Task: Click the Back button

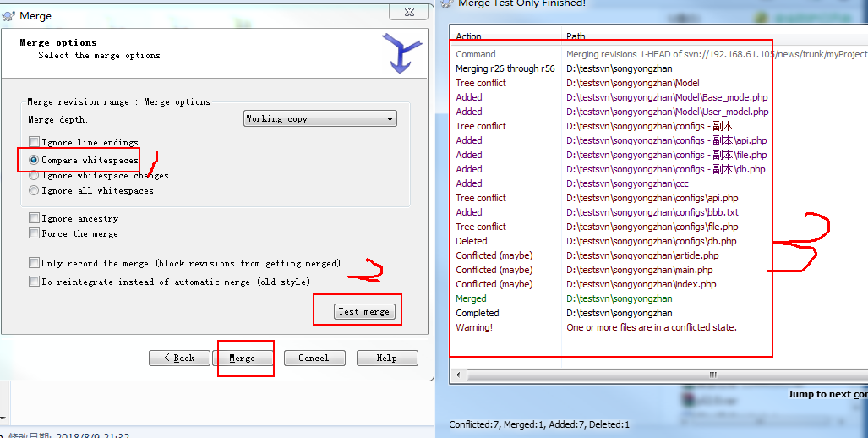Action: click(x=179, y=359)
